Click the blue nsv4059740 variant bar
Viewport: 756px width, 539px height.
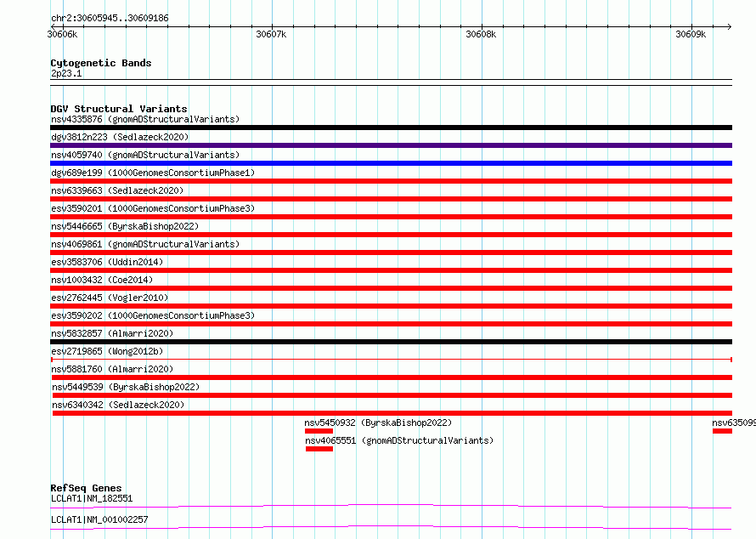[391, 163]
